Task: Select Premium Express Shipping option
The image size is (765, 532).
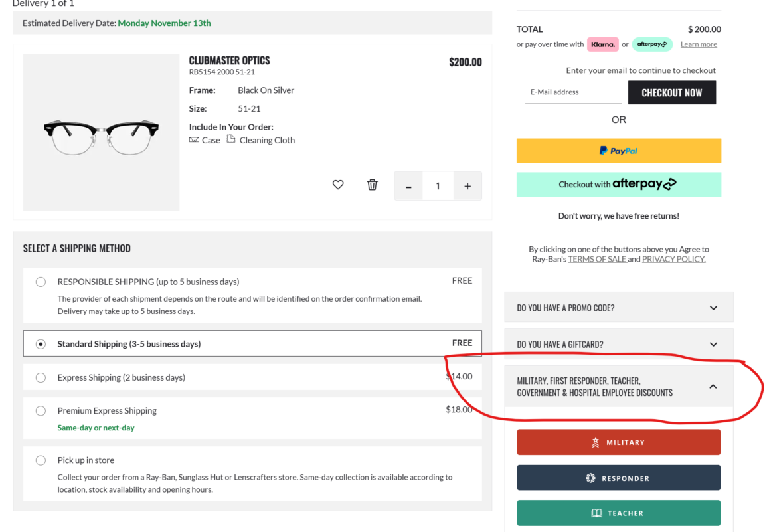Action: tap(41, 411)
